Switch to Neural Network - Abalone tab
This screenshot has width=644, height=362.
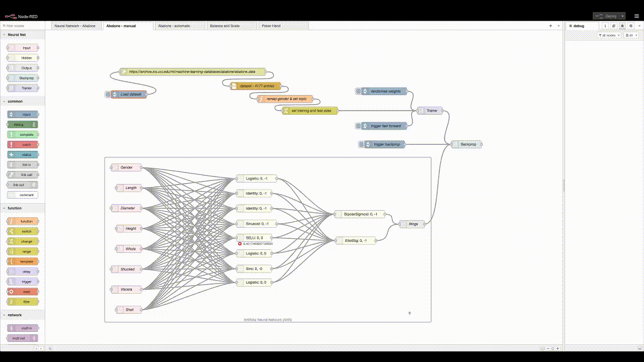pos(75,26)
